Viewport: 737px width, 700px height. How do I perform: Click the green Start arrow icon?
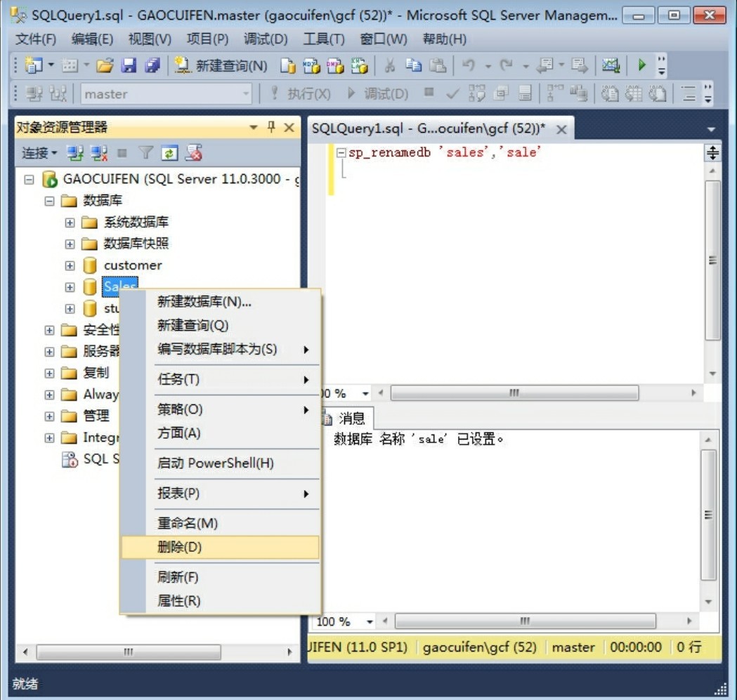[641, 65]
